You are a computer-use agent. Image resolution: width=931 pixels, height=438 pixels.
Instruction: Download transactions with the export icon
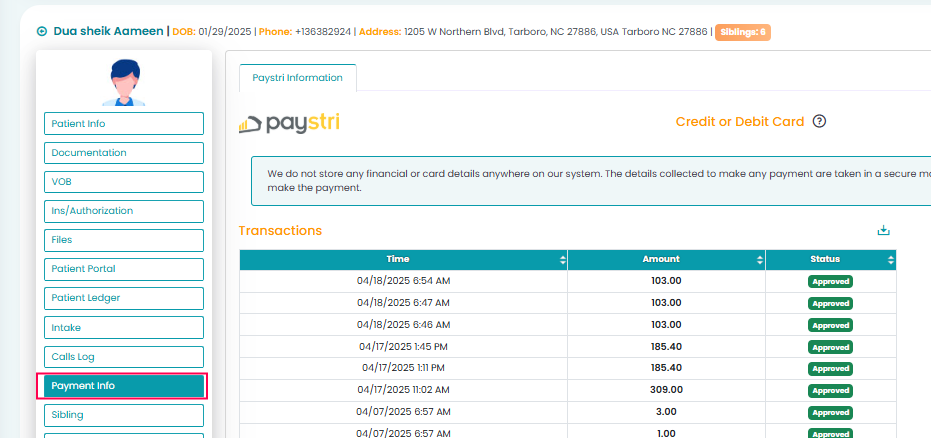(884, 230)
